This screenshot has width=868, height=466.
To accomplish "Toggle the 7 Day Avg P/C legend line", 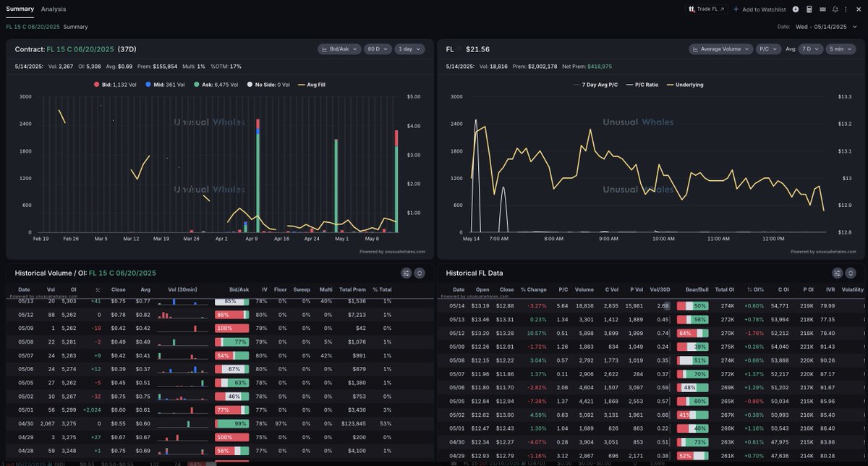I will [x=594, y=85].
